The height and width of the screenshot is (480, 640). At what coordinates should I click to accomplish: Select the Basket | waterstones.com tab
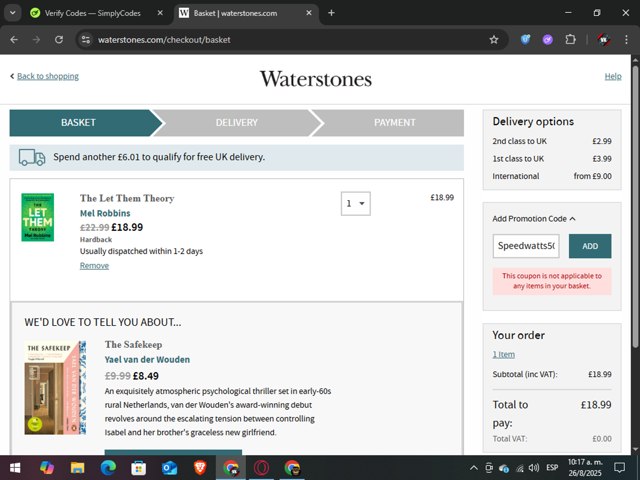235,13
